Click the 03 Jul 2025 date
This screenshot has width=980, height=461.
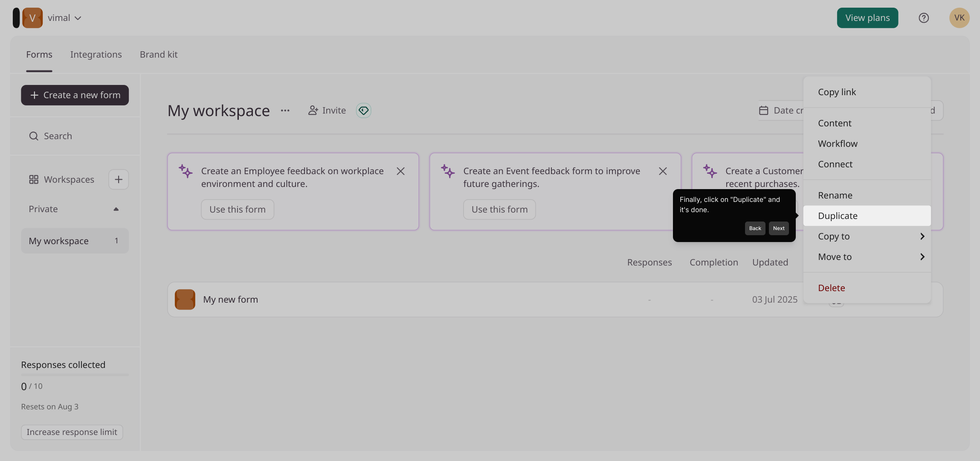click(x=775, y=300)
